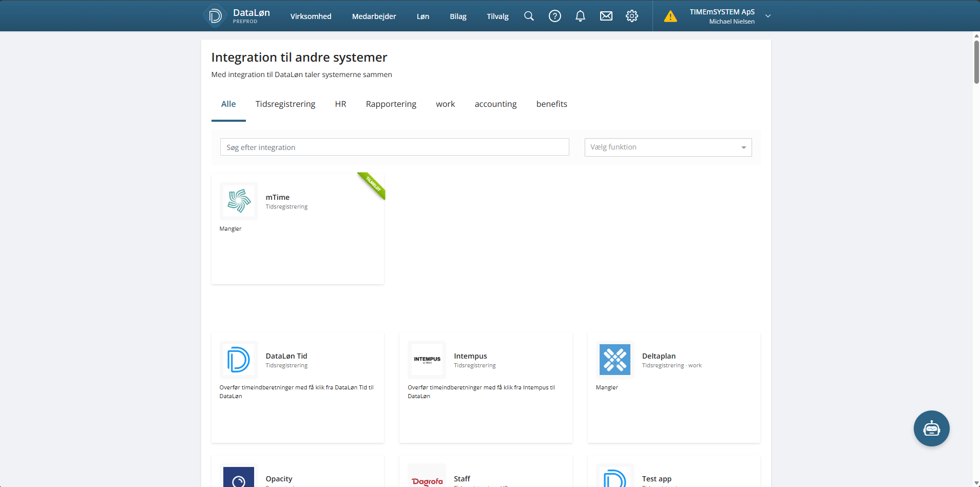Image resolution: width=980 pixels, height=487 pixels.
Task: Open the Staff integration title
Action: pyautogui.click(x=462, y=479)
